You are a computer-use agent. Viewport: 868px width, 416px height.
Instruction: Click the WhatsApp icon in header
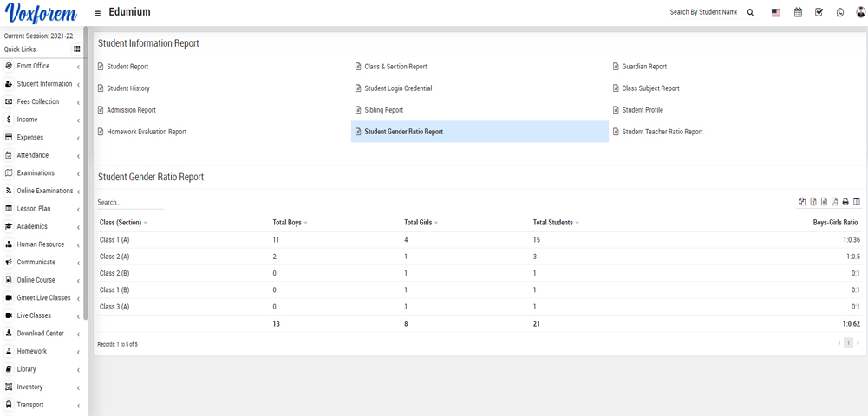[839, 13]
